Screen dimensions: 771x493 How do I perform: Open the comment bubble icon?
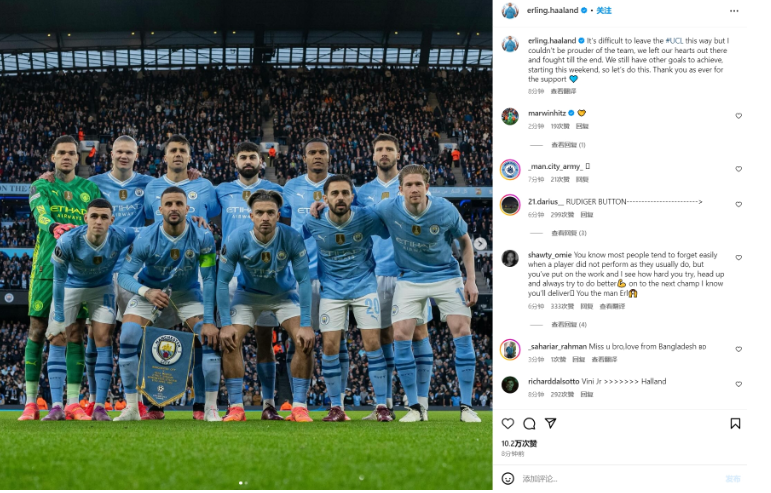(529, 423)
